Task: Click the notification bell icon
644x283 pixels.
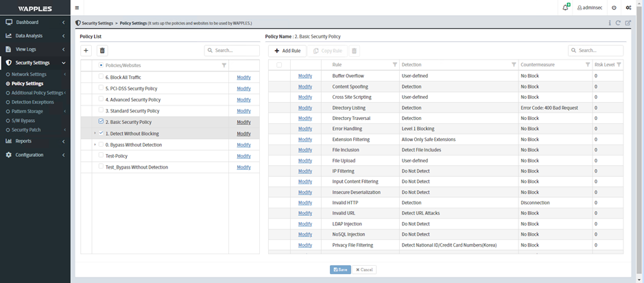Action: coord(565,8)
